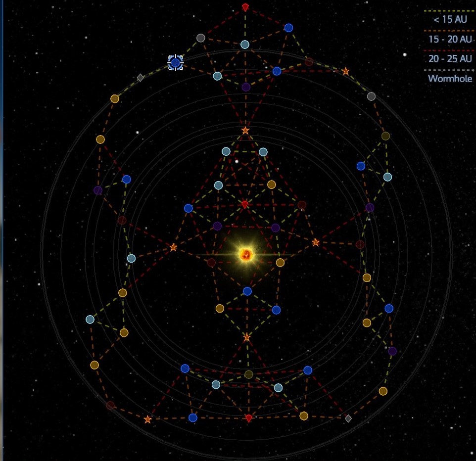476x461 pixels.
Task: Select the red gem directly above the sun
Action: click(245, 204)
